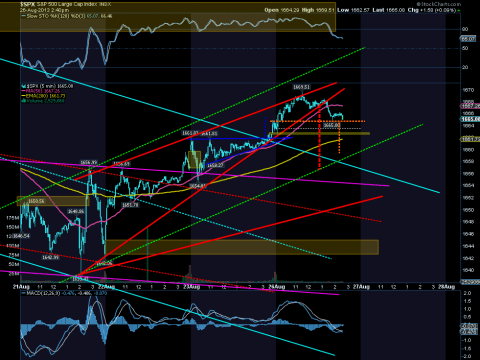480x360 pixels.
Task: Click the 26Aug date axis label
Action: point(277,287)
